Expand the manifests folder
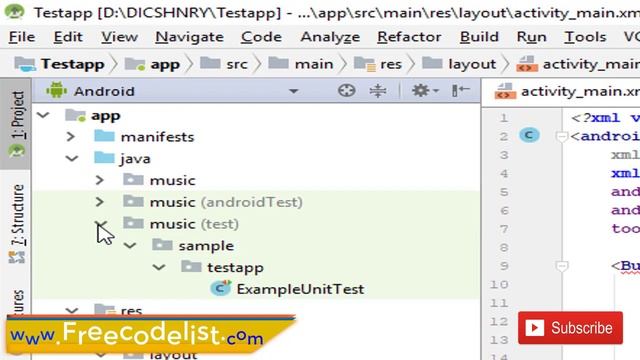Viewport: 640px width, 360px height. pyautogui.click(x=71, y=137)
